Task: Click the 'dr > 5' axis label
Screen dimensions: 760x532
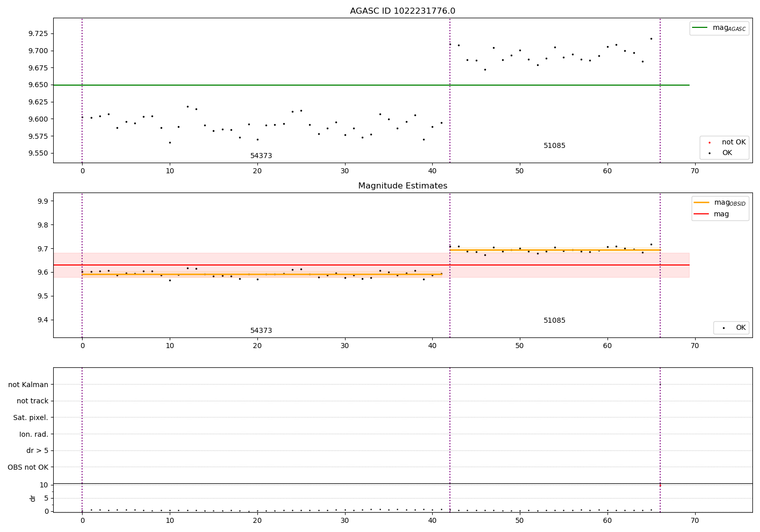Action: click(37, 451)
